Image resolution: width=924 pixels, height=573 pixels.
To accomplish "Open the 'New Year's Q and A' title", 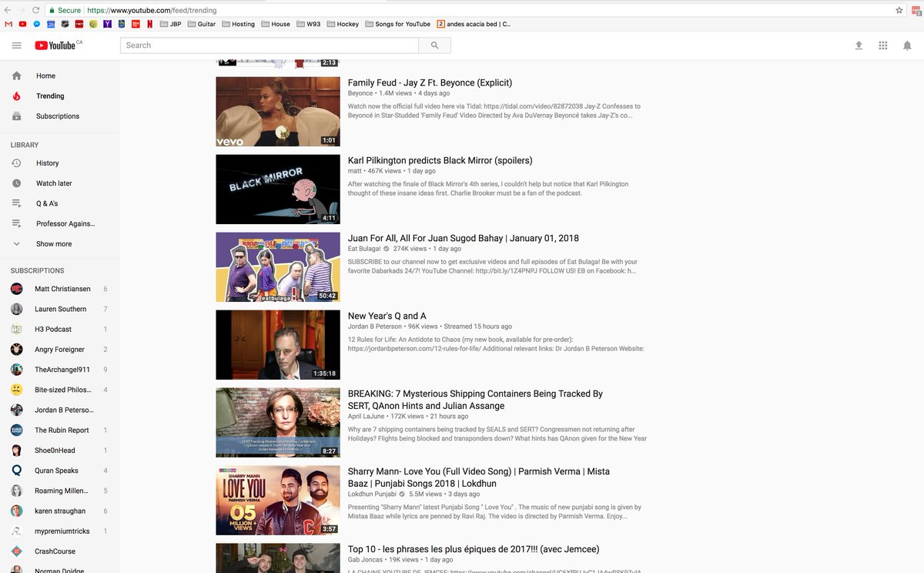I will click(x=387, y=316).
